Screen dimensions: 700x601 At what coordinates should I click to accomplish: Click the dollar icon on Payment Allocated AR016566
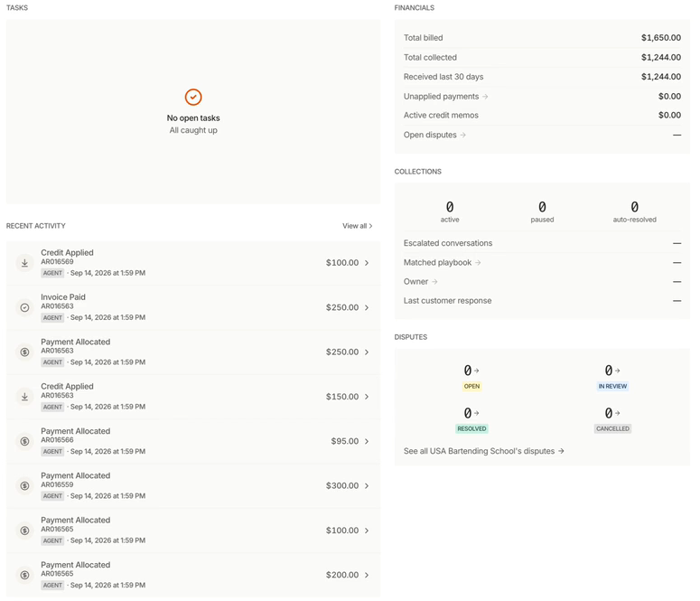click(x=25, y=441)
